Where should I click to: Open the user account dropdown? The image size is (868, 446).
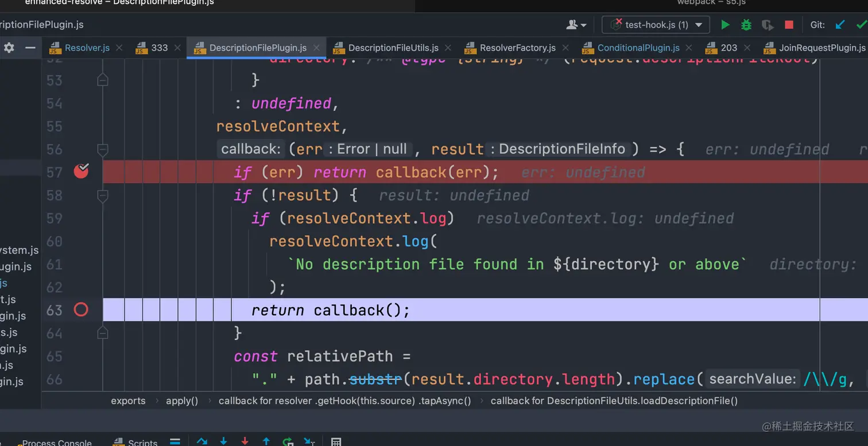coord(576,25)
